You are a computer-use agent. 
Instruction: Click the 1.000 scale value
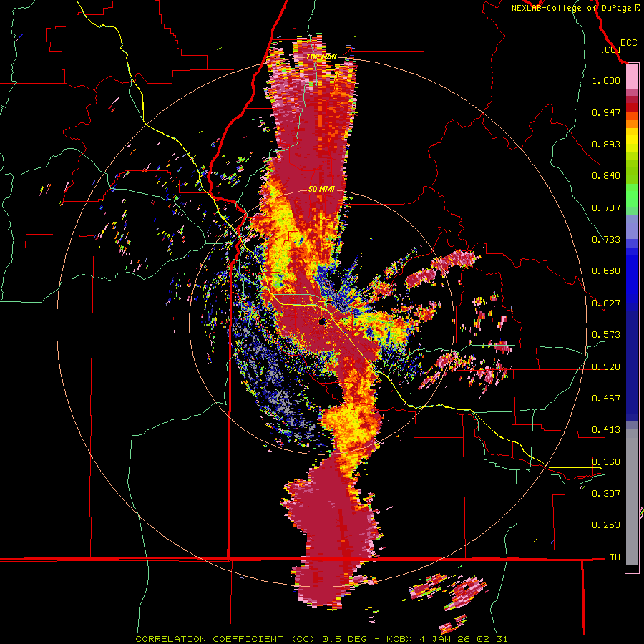point(606,80)
